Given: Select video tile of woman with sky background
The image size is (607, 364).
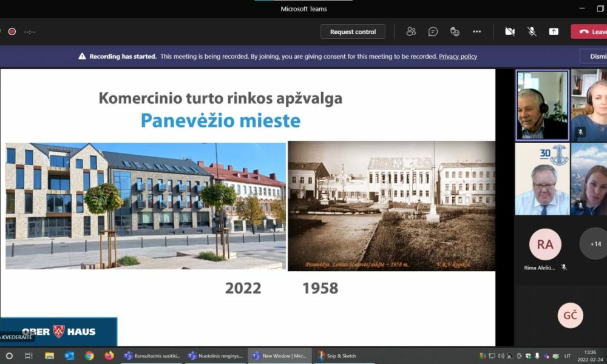Looking at the screenshot, I should pos(589,179).
